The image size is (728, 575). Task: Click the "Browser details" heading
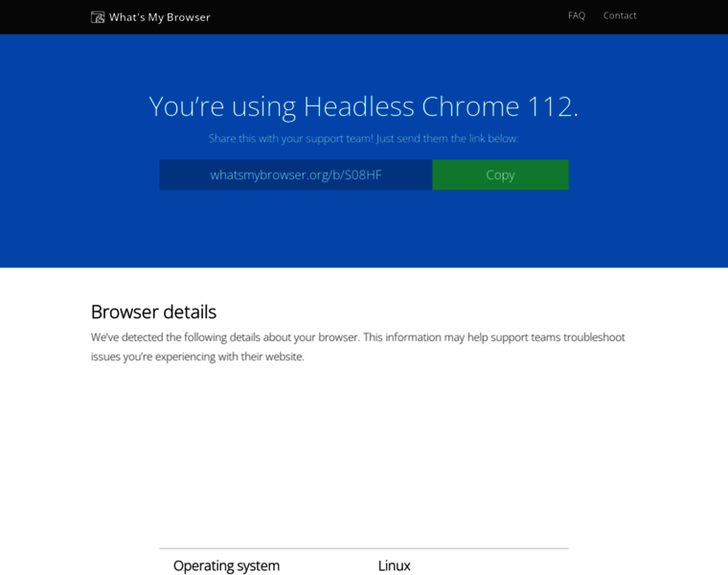[x=153, y=311]
